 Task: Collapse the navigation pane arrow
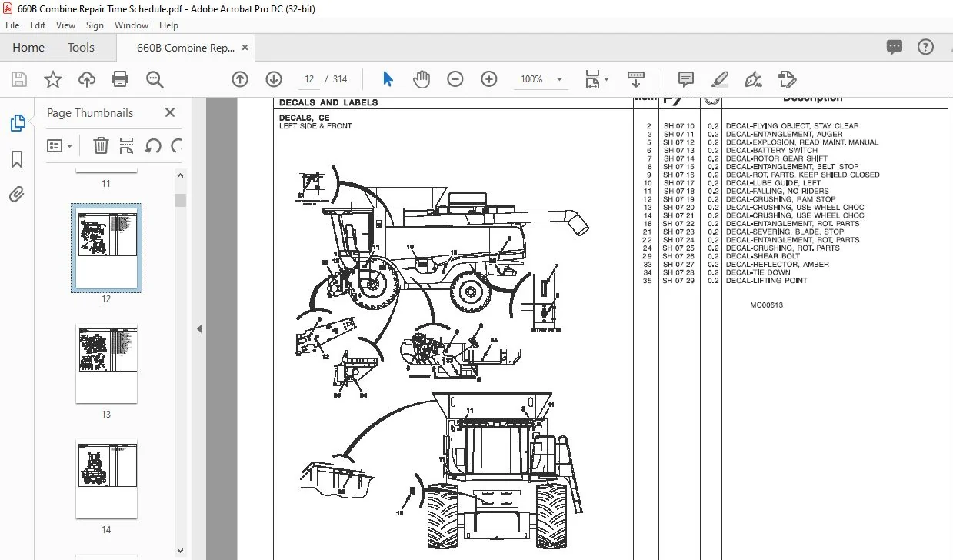tap(198, 328)
